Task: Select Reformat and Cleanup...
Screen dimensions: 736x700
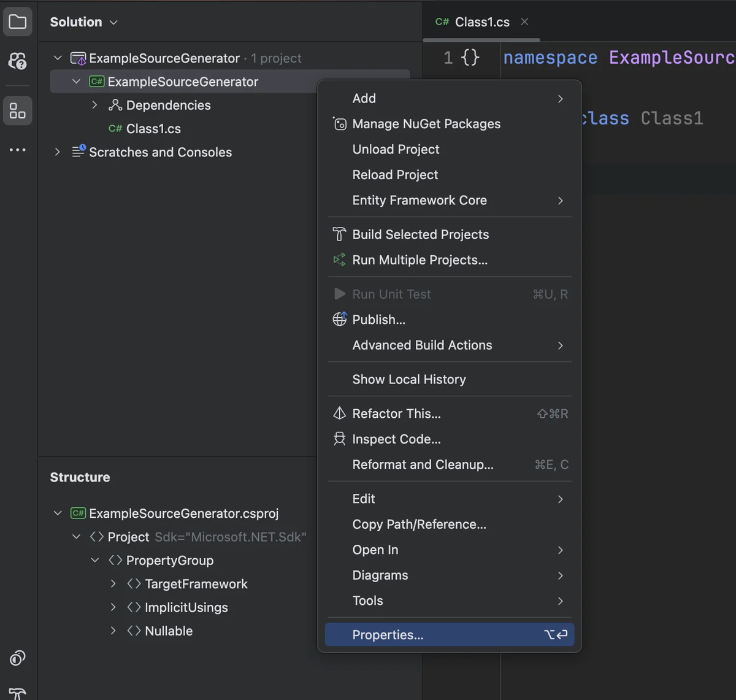Action: point(450,464)
